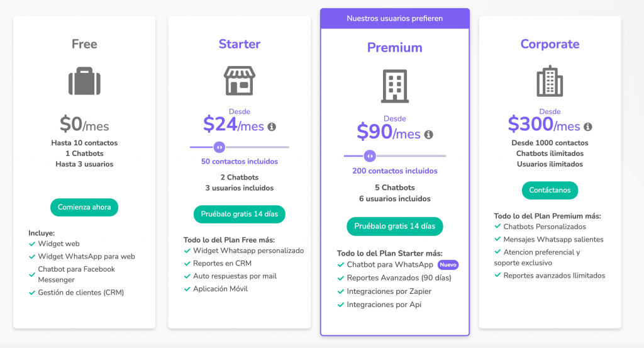
Task: Click checkmark beside Widget web feature
Action: (32, 244)
